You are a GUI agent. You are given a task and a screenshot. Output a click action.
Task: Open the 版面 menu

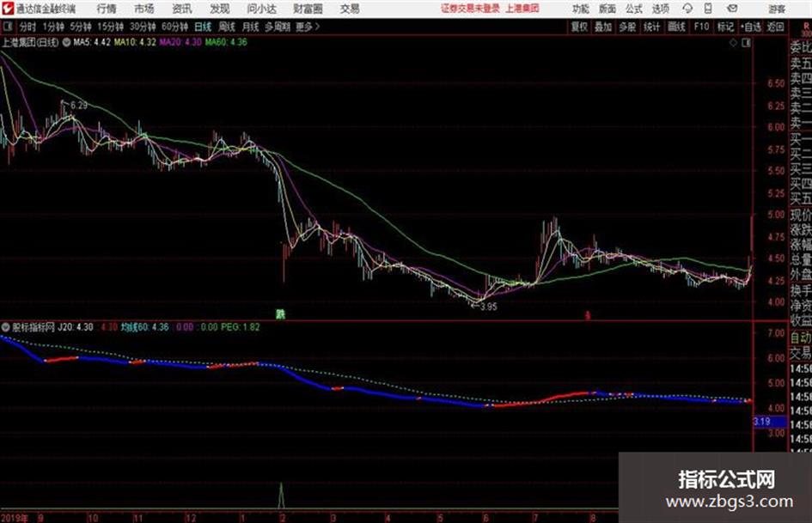click(607, 9)
